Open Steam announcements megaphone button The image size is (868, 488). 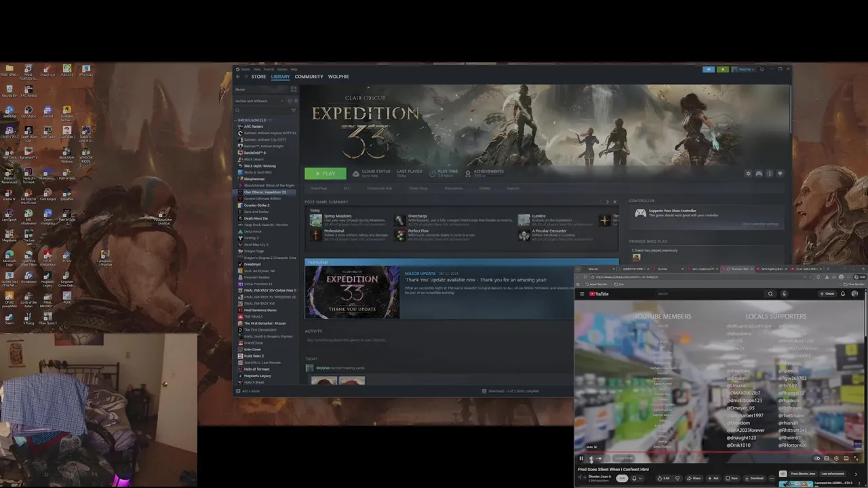(709, 69)
